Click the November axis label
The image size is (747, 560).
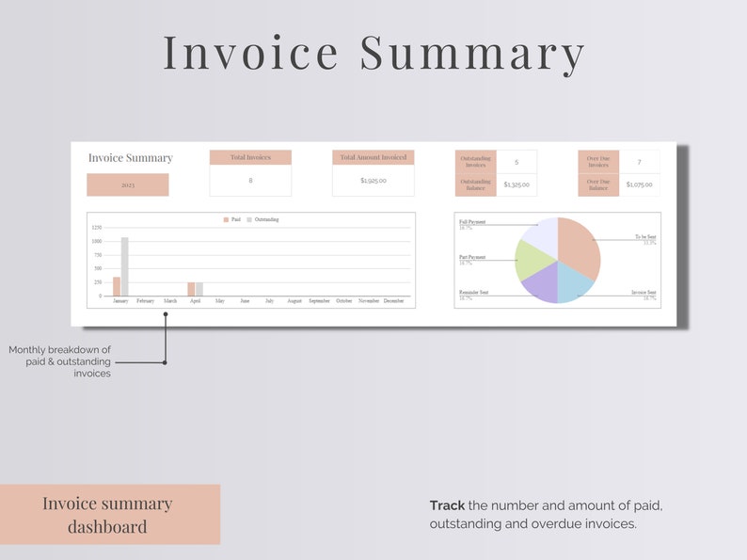[x=369, y=301]
